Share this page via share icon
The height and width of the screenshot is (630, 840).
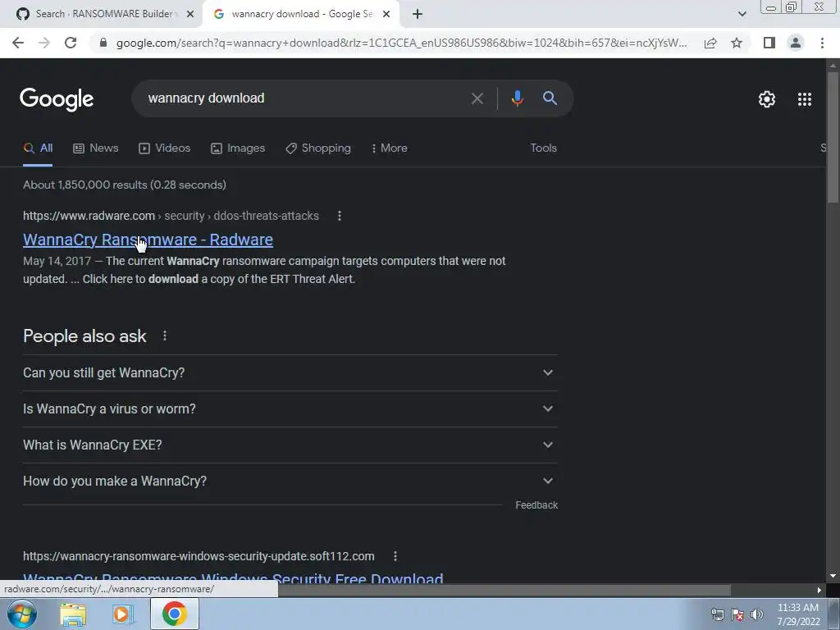click(x=710, y=43)
